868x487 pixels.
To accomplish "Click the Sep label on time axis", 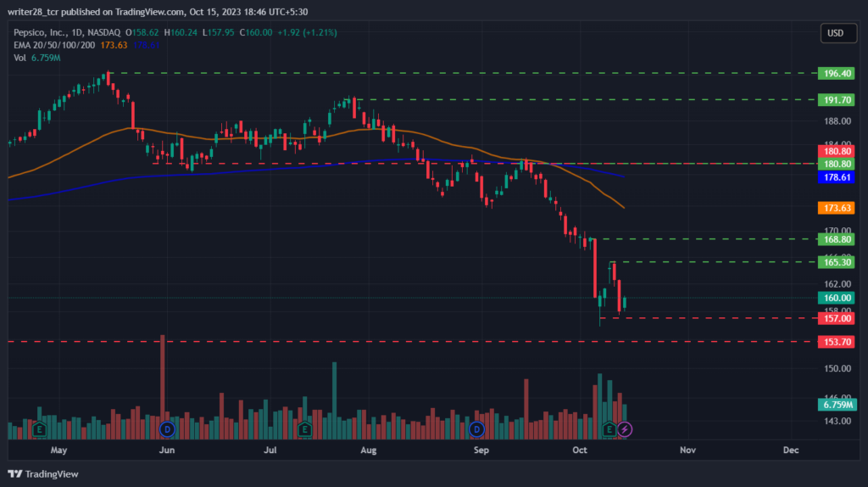I will tap(481, 450).
